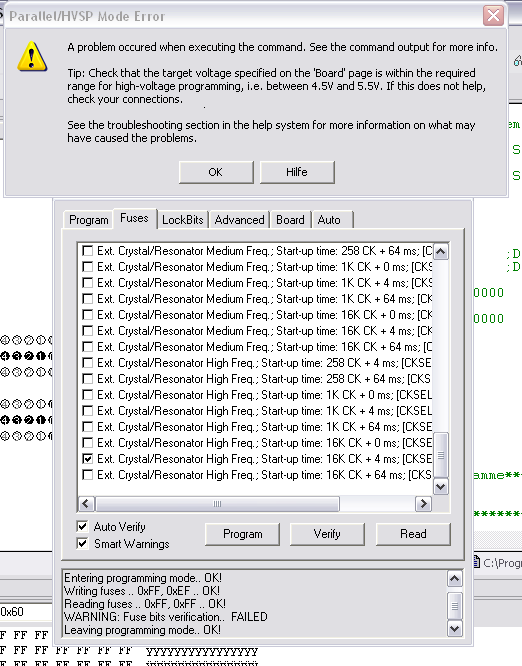The height and width of the screenshot is (666, 522).
Task: Click the Program fuses button
Action: coord(243,534)
